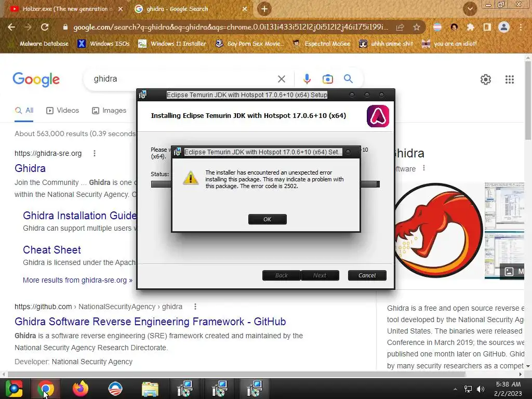
Task: Show hidden system tray icons
Action: pyautogui.click(x=455, y=389)
